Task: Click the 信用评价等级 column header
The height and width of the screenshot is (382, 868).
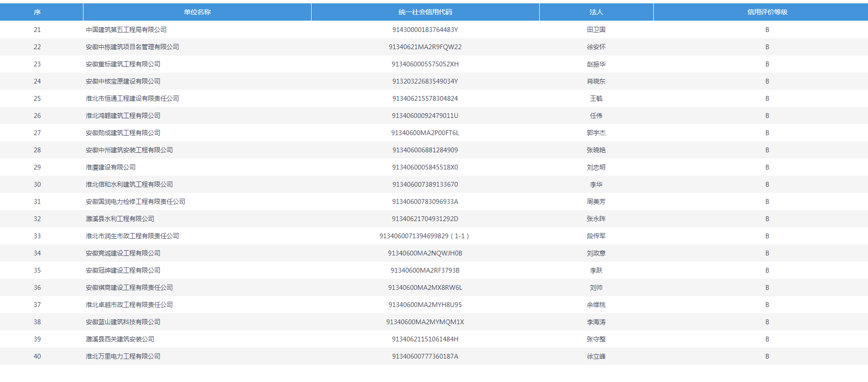Action: 767,12
